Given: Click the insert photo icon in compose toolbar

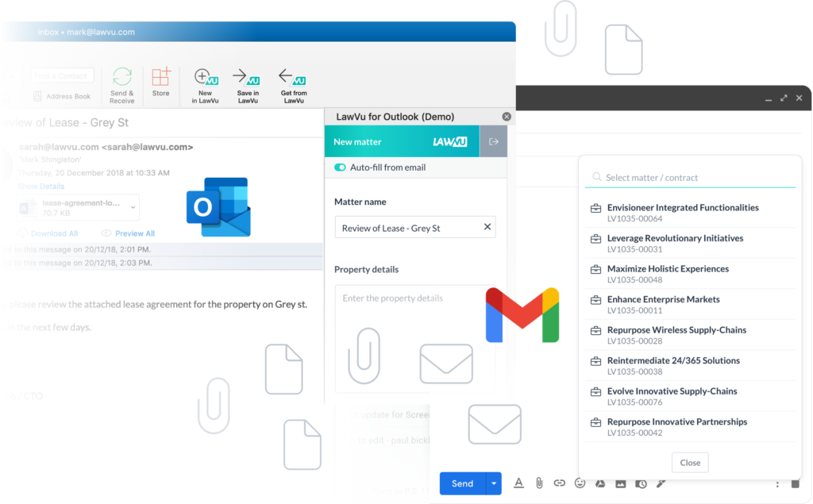Looking at the screenshot, I should click(621, 484).
